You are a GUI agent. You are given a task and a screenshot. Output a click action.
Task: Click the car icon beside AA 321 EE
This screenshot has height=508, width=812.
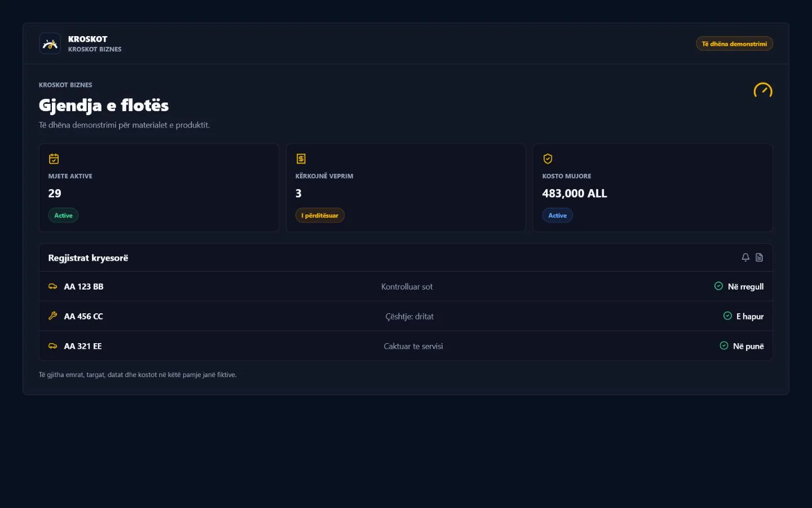pos(52,346)
